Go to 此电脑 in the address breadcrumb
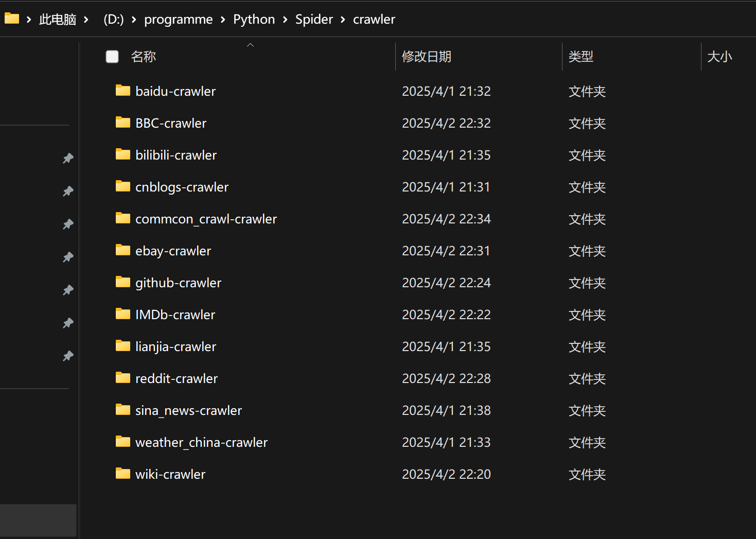The image size is (756, 539). tap(58, 20)
